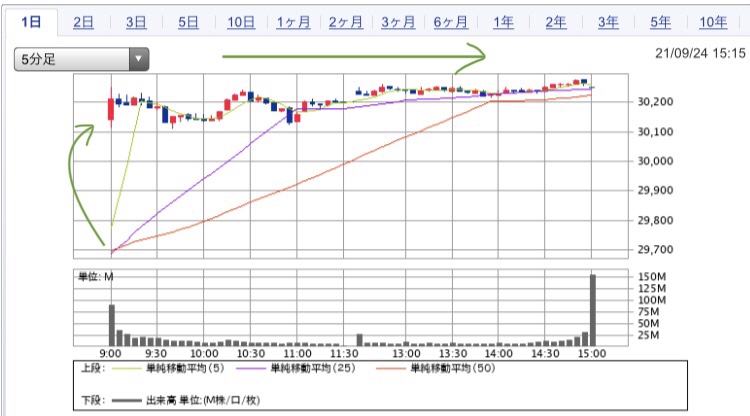Switch to the 2日 chart range
The image size is (750, 416).
(83, 22)
